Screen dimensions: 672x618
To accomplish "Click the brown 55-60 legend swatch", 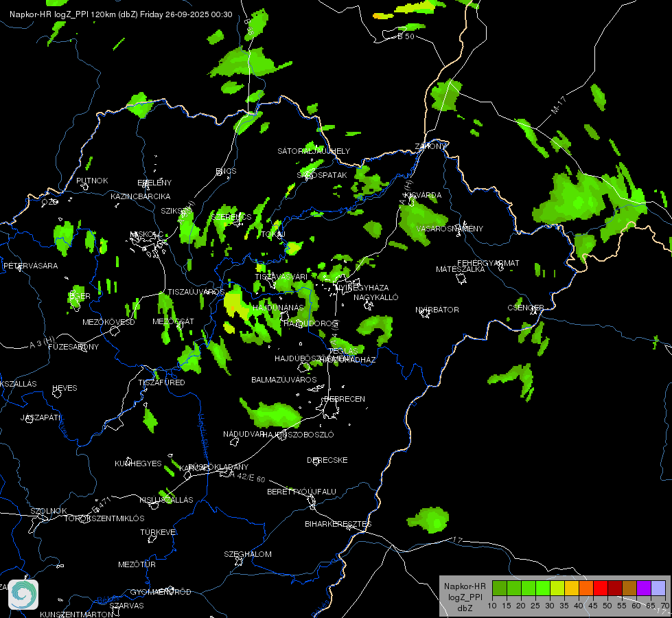I will (x=629, y=588).
